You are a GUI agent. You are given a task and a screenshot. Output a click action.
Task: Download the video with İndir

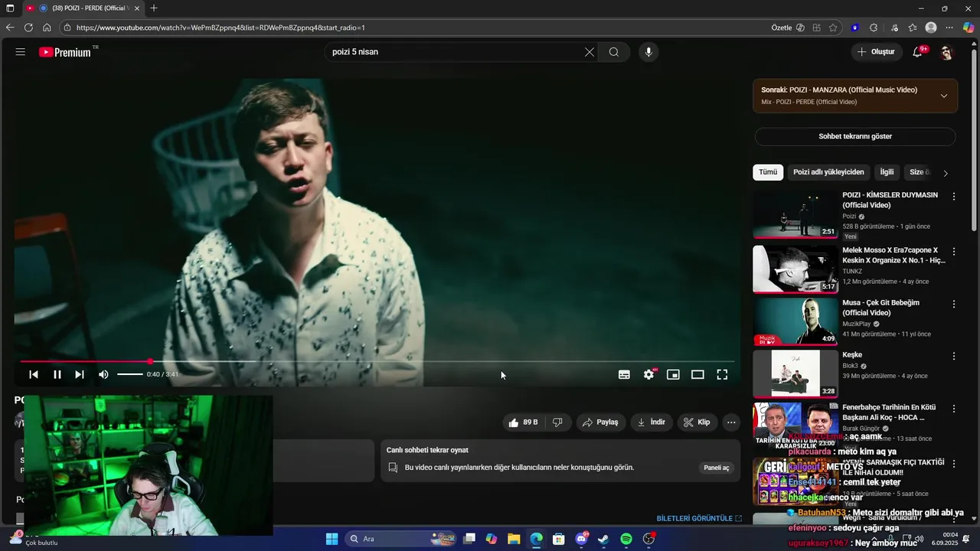651,422
